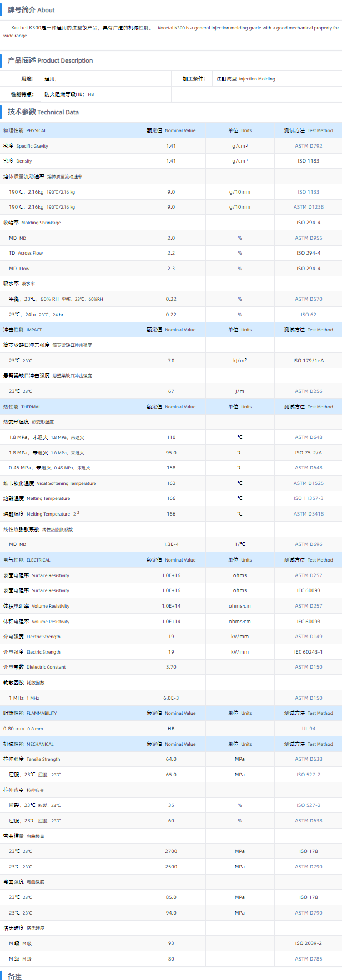This screenshot has height=980, width=342.
Task: Click the UL 94 flammability test method
Action: click(x=308, y=729)
